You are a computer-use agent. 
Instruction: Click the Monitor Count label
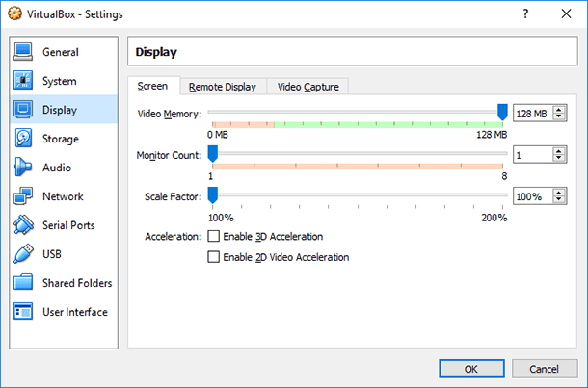[169, 155]
